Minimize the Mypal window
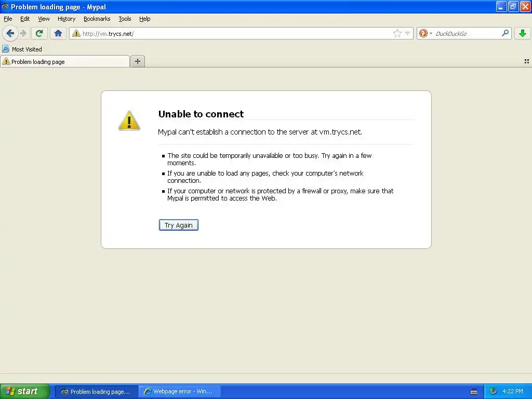Screen dimensions: 532x399 click(501, 6)
